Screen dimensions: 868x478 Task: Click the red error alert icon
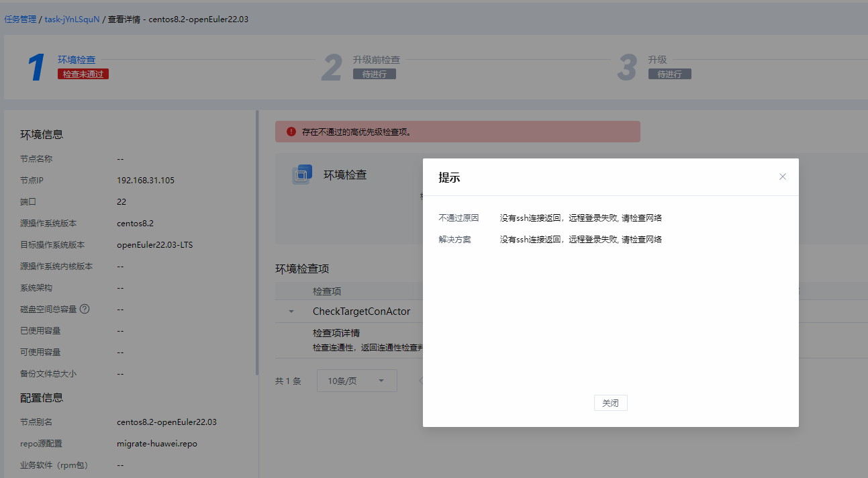coord(291,132)
